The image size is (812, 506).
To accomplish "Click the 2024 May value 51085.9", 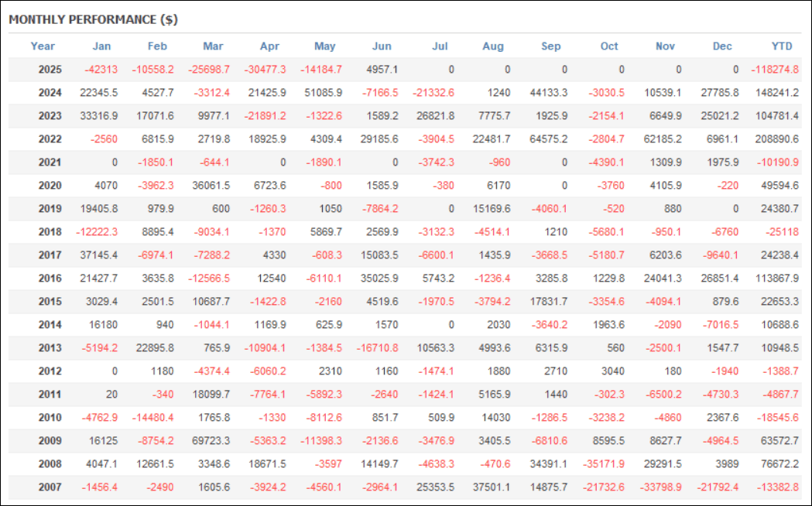I will 323,93.
